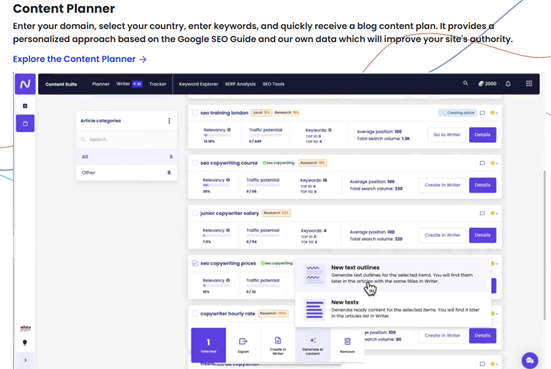Click Go to Writer for seo training london
Screen dimensions: 551x369
447,135
